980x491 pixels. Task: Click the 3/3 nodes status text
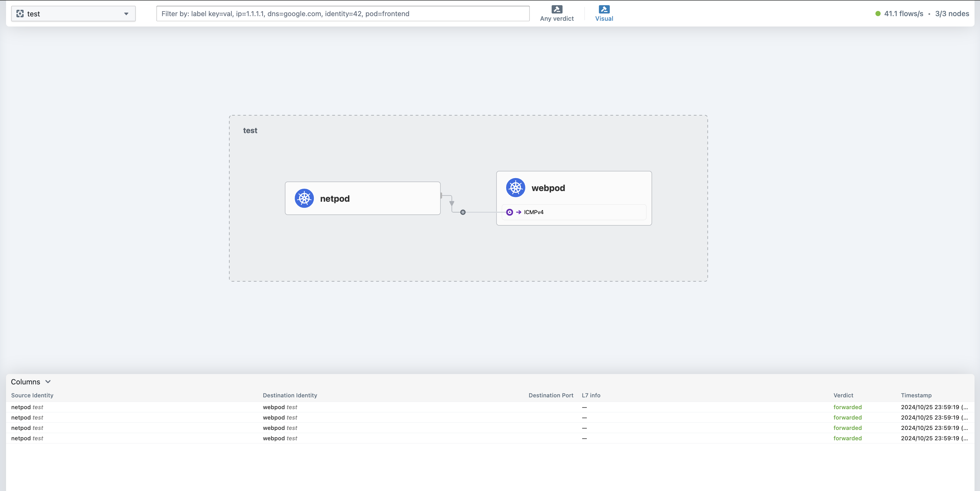click(x=952, y=14)
